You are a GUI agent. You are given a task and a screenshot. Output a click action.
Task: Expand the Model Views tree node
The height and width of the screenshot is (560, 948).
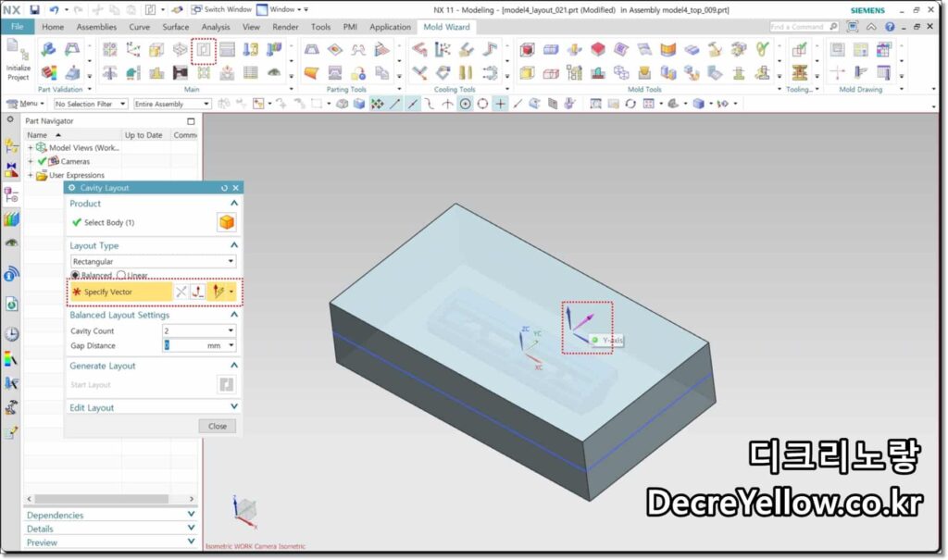tap(31, 147)
